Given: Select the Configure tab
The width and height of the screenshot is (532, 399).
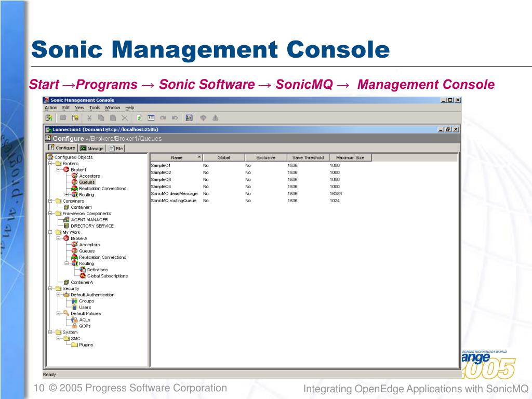Looking at the screenshot, I should click(61, 148).
